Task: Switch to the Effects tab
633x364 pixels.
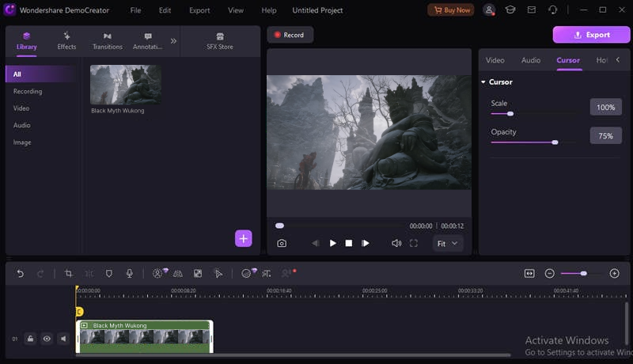Action: click(66, 41)
